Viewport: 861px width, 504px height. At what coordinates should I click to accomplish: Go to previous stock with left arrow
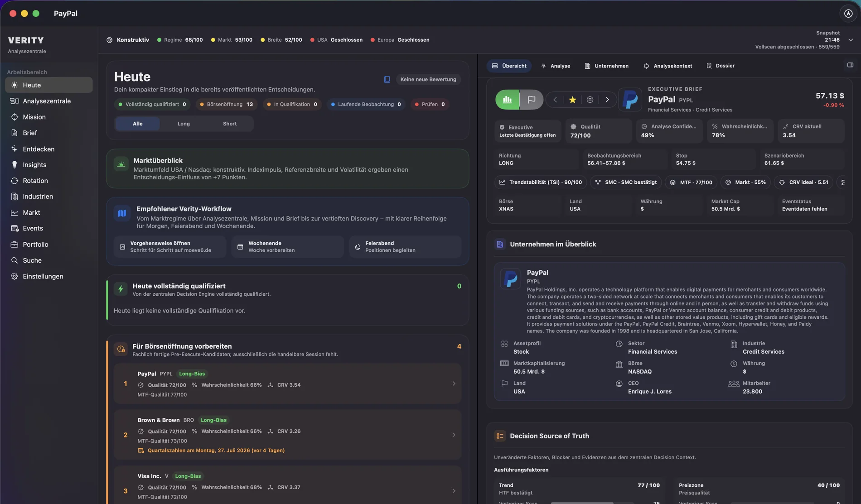tap(555, 100)
